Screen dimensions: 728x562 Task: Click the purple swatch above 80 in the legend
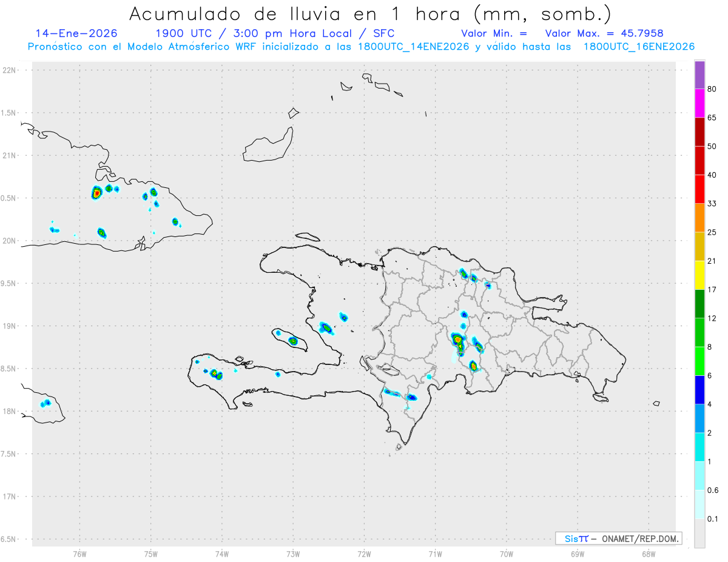click(699, 75)
